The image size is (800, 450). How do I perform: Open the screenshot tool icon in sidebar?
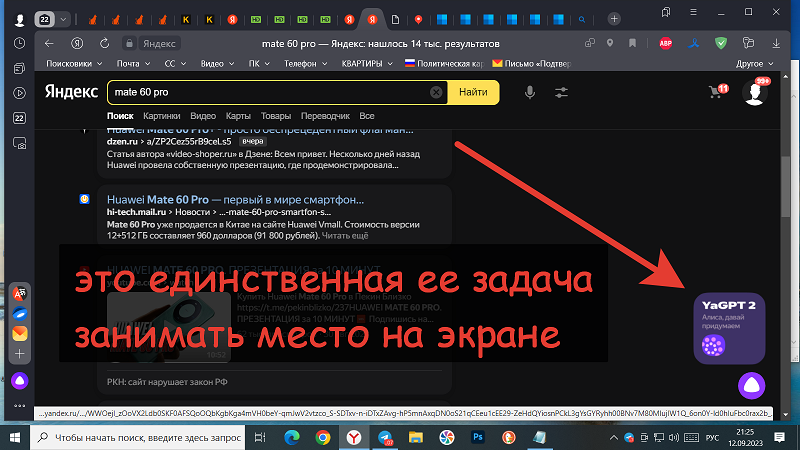click(x=19, y=143)
